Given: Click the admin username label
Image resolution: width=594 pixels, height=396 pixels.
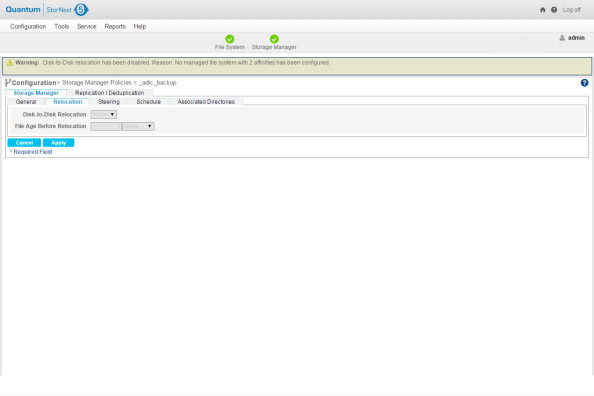Looking at the screenshot, I should (x=576, y=38).
